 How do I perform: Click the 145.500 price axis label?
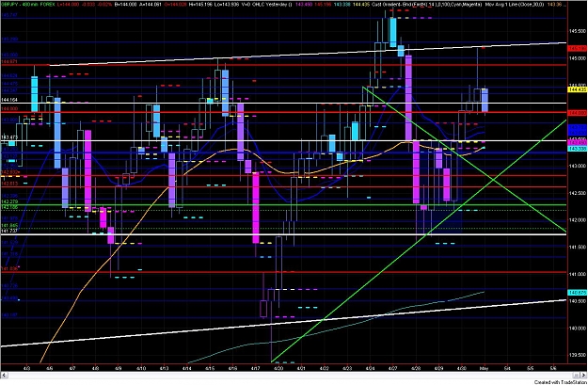point(578,31)
